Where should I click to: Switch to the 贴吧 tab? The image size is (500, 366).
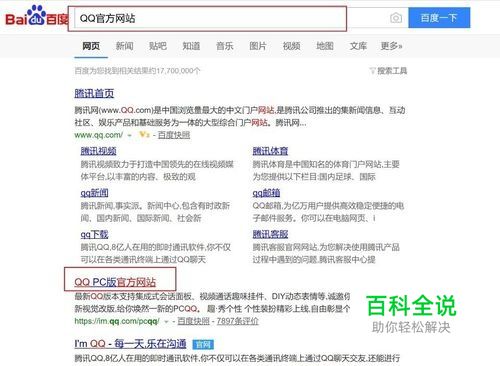(x=158, y=46)
